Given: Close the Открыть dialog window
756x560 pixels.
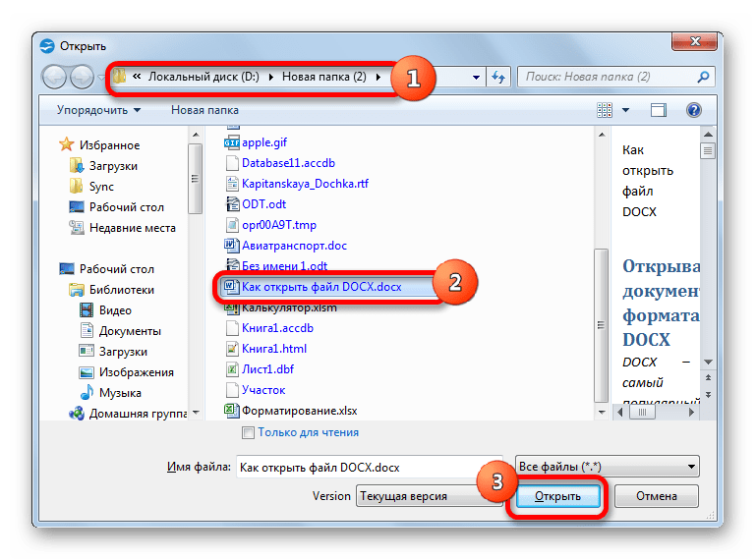Looking at the screenshot, I should 695,41.
